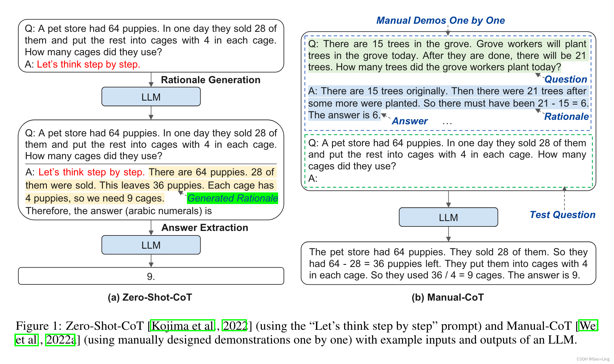Click the LLM box below Answer Extraction
Viewport: 614px width, 364px height.
coord(151,245)
